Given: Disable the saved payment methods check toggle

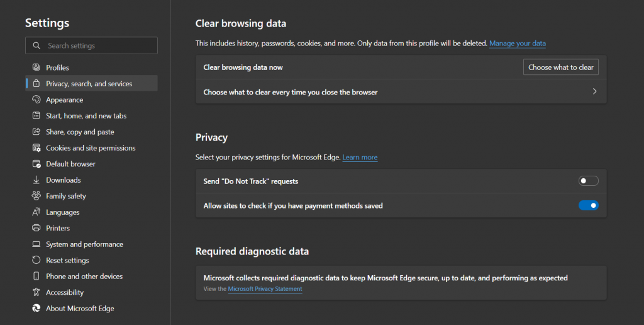Looking at the screenshot, I should [x=588, y=205].
